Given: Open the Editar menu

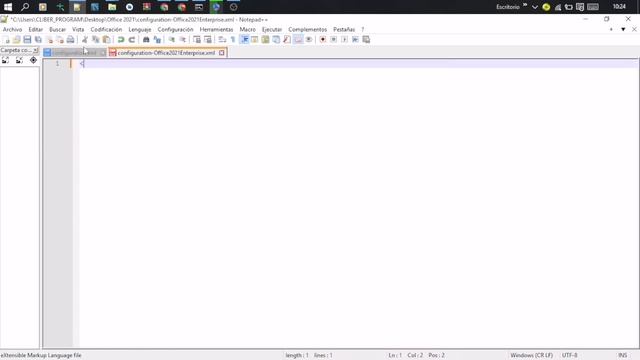Looking at the screenshot, I should click(36, 29).
